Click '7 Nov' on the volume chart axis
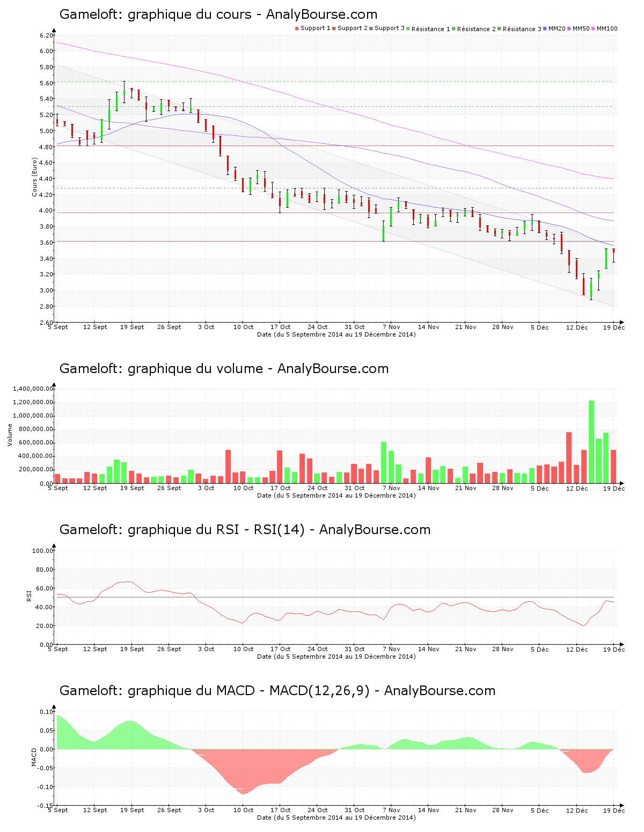Screen dimensions: 644x832 point(392,488)
